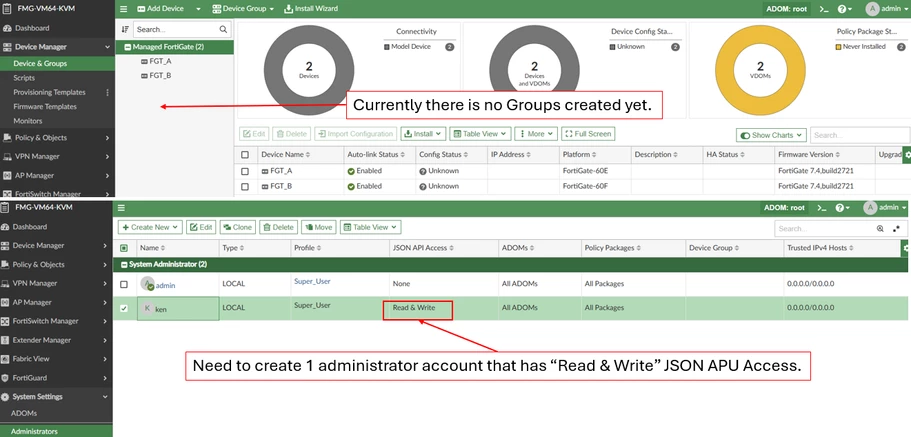The image size is (911, 437).
Task: Open hamburger menu in Administrators screenshot
Action: tap(121, 207)
